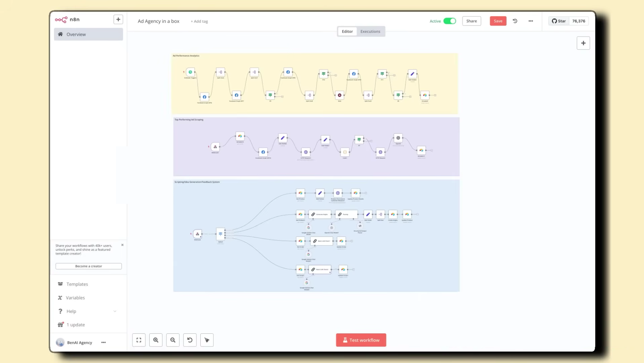Viewport: 644px width, 363px height.
Task: Select the OpenAI Chat Model1 node
Action: (x=331, y=228)
